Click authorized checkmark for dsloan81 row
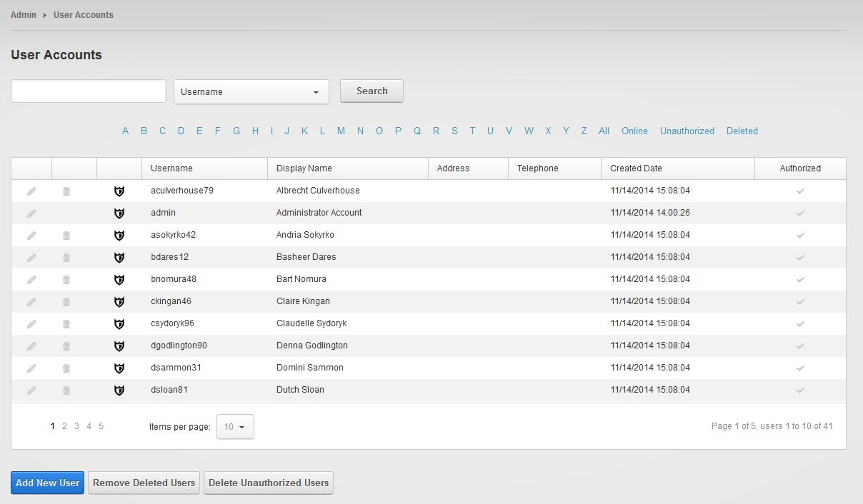 point(800,390)
